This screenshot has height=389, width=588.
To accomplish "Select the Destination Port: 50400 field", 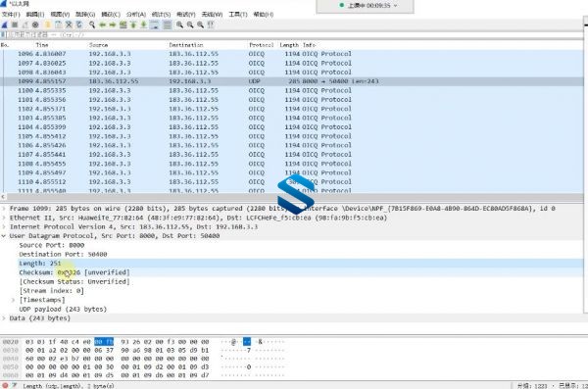I will point(63,255).
